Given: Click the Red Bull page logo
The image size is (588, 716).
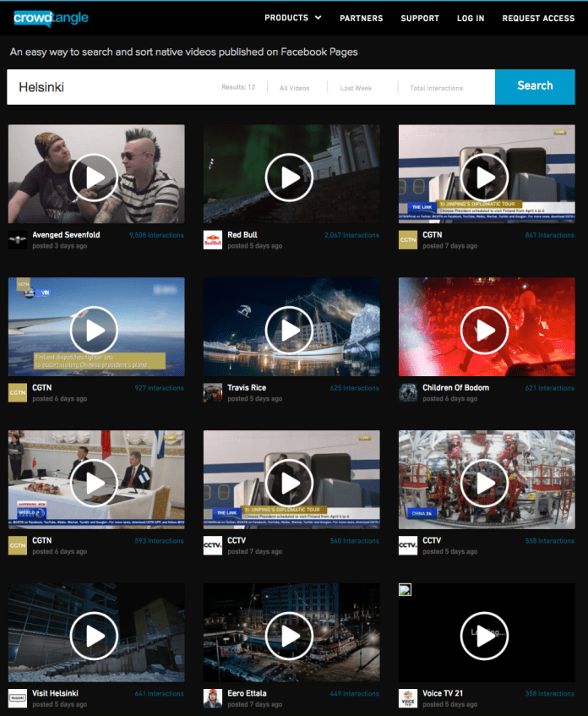Looking at the screenshot, I should tap(213, 240).
